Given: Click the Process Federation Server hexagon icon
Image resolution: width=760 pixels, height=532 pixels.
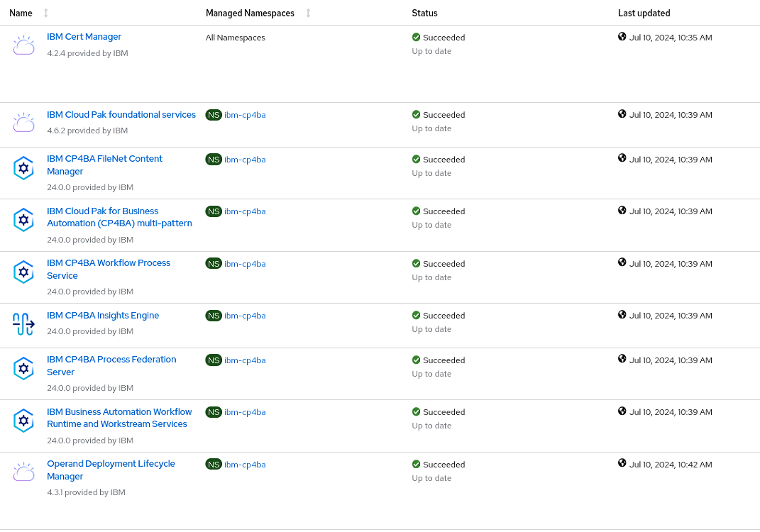Looking at the screenshot, I should pos(23,368).
